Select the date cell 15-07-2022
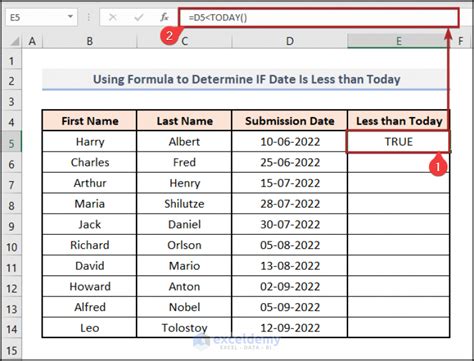 290,183
